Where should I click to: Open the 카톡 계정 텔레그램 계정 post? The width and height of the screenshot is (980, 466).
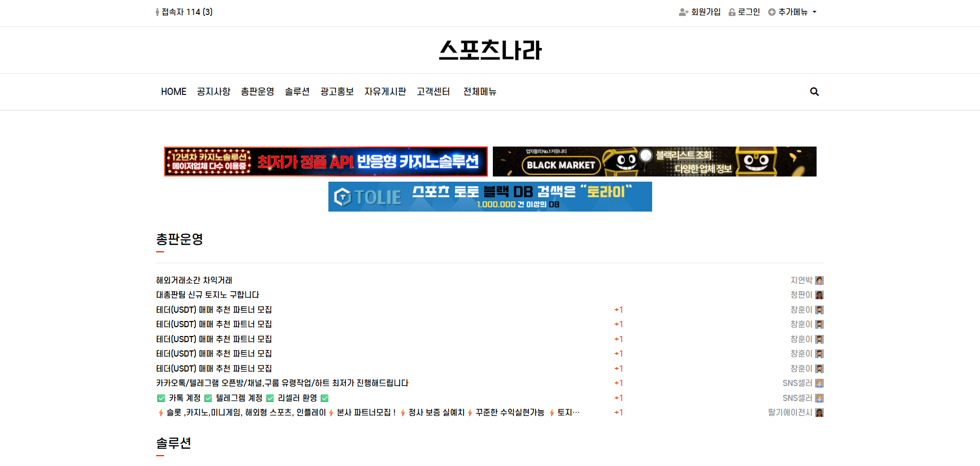click(x=242, y=398)
